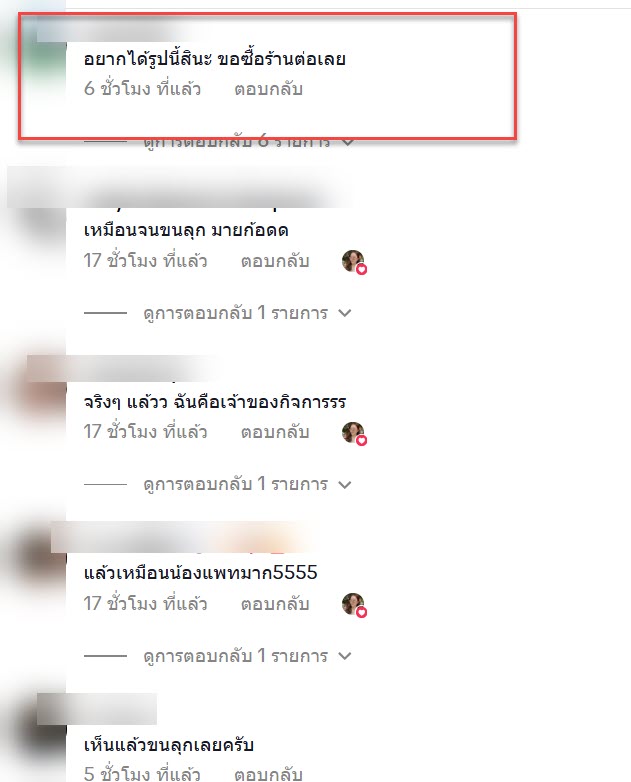
Task: Select comment text "อยากได้รูปนี้สินะ ขอซื้อร้านต่อเลย"
Action: (x=214, y=59)
